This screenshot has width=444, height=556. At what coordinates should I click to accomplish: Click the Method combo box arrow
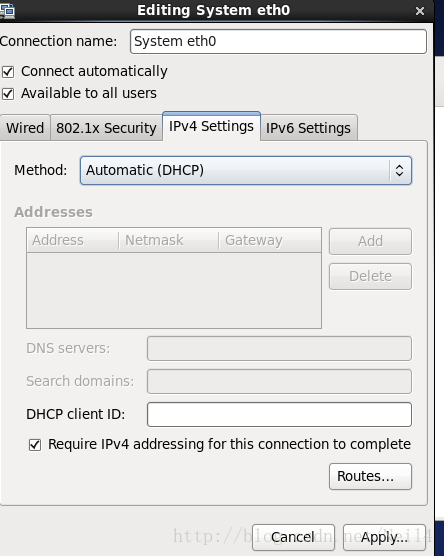pos(399,171)
